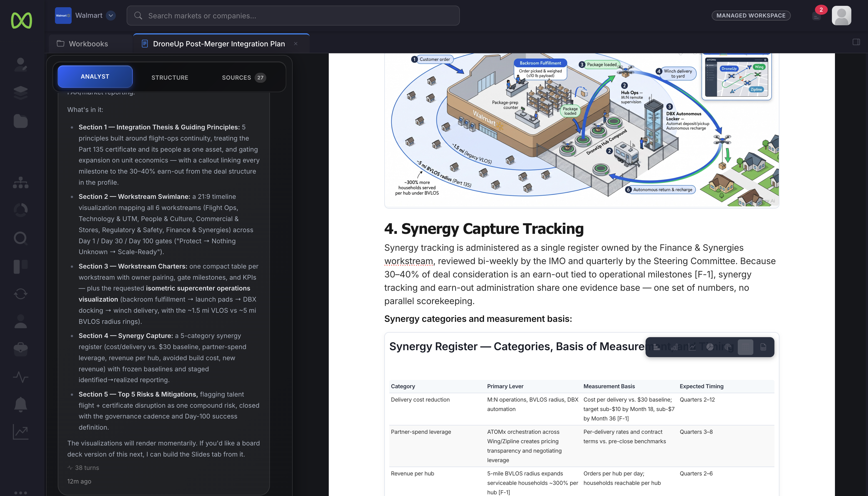This screenshot has width=868, height=496.
Task: Open the donut chart sidebar icon
Action: [x=21, y=210]
